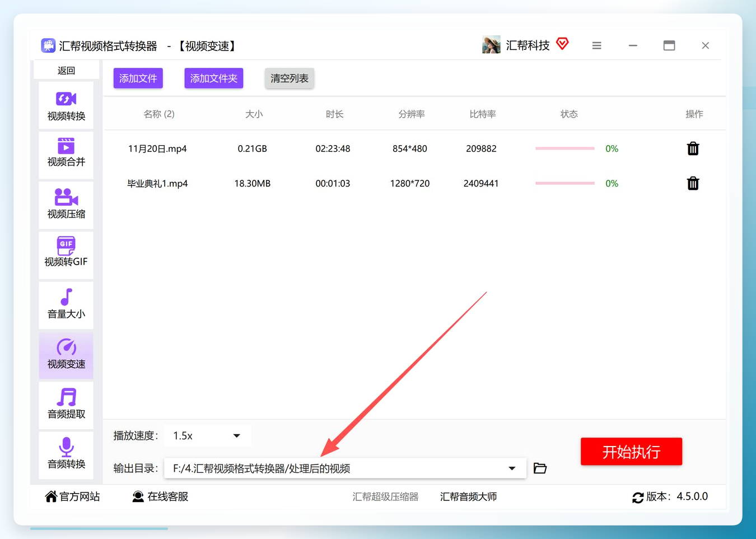Click the version refresh icon
756x539 pixels.
point(637,497)
